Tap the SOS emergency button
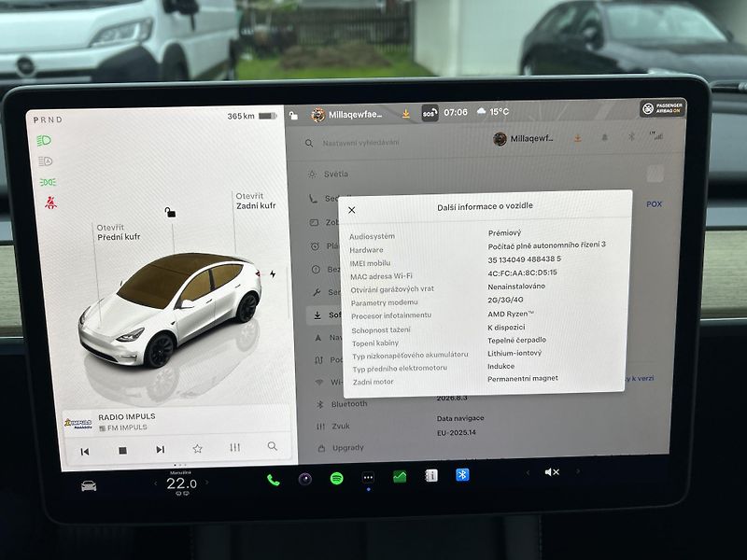 (430, 113)
